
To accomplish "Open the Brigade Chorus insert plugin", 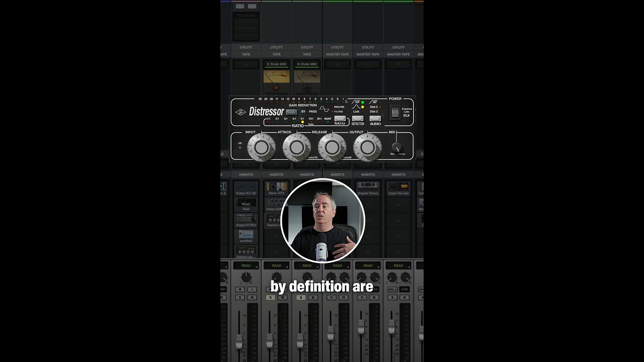I will coord(368,189).
